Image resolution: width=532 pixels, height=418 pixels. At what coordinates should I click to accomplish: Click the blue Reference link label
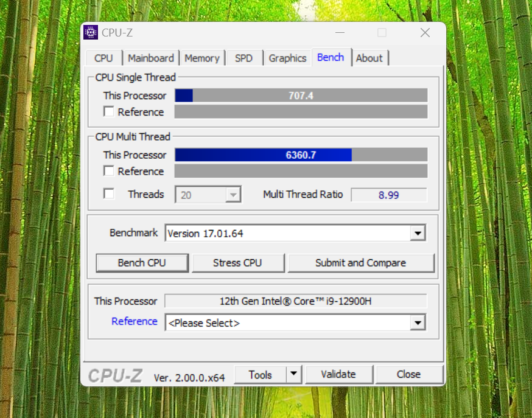[135, 321]
